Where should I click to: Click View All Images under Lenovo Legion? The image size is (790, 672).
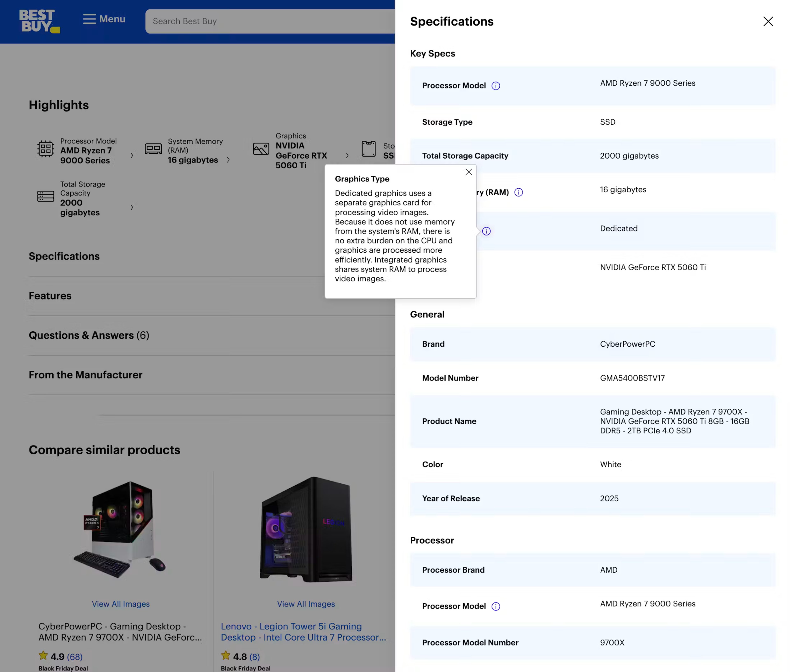[x=306, y=604]
